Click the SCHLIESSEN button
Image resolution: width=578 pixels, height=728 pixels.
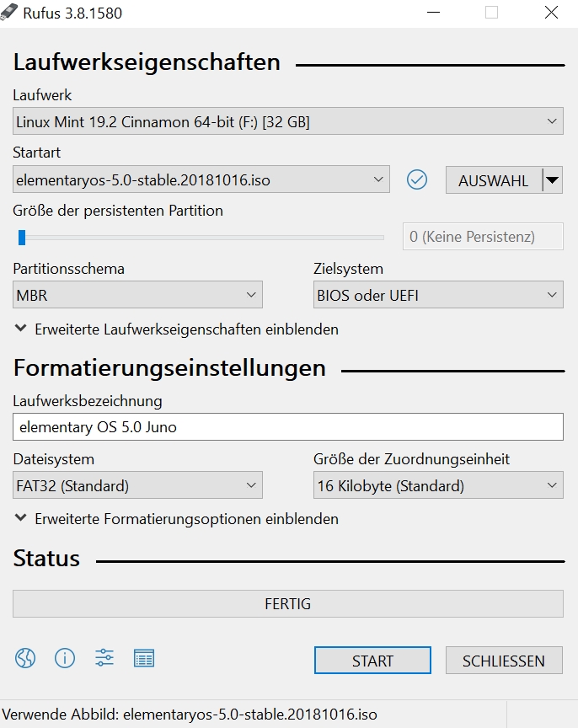point(504,661)
